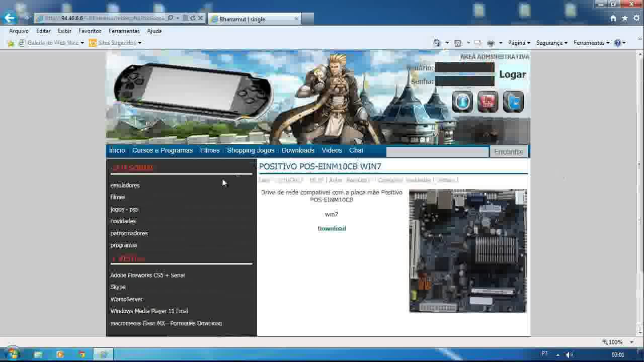Open Favorites via the star icon

pos(625,19)
